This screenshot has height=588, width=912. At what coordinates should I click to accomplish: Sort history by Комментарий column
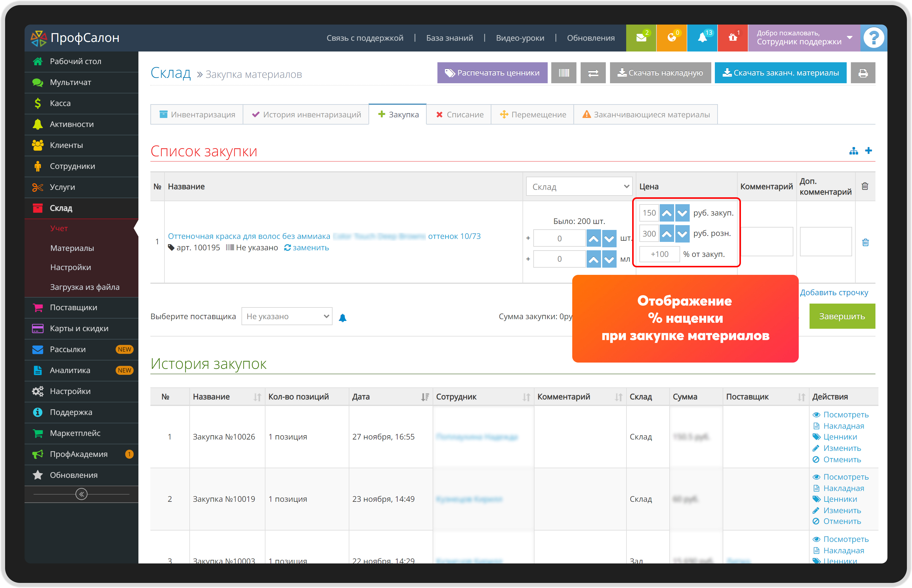click(619, 397)
